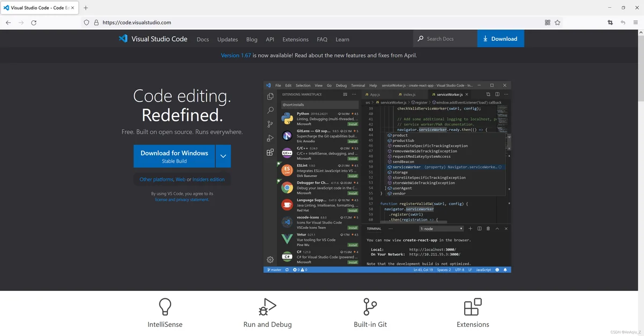Expand the download options chevron beside Download for Windows

(x=223, y=156)
